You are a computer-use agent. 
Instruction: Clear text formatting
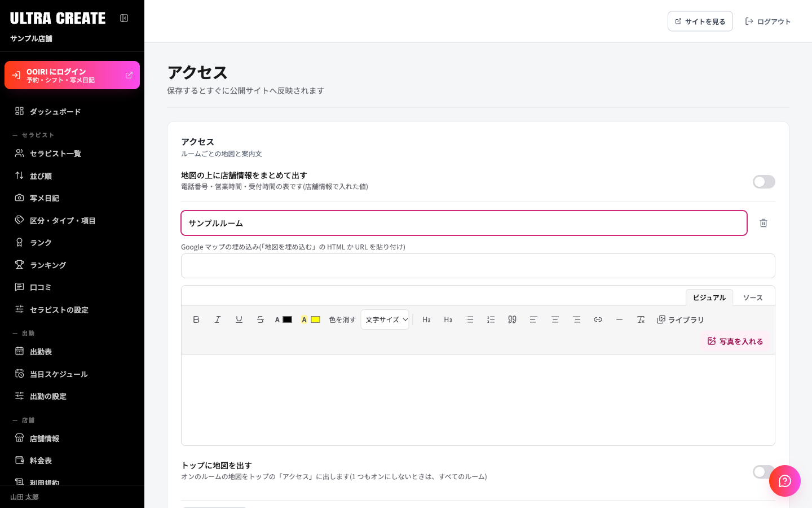coord(641,319)
